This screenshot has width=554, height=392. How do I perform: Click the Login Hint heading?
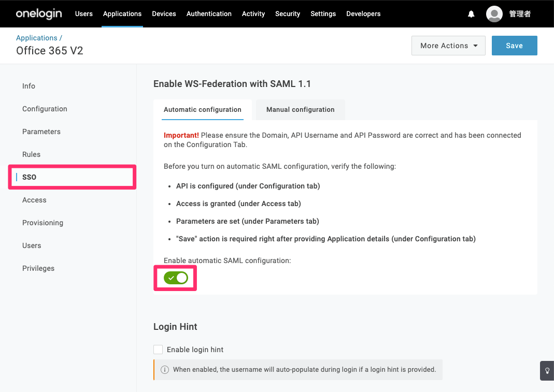click(175, 327)
